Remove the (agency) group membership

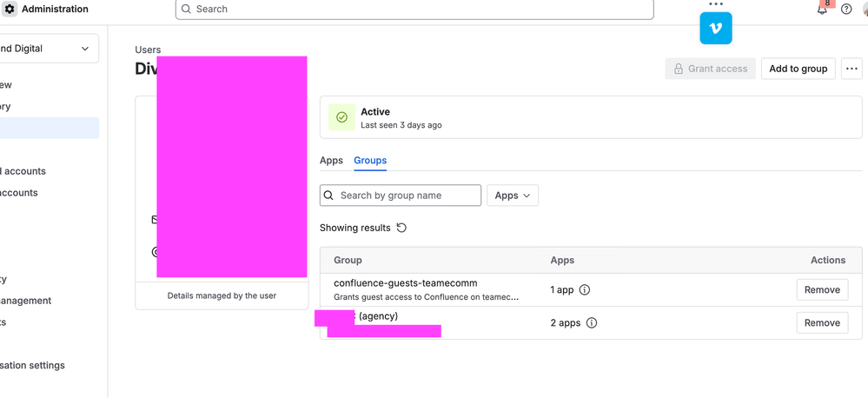point(822,322)
